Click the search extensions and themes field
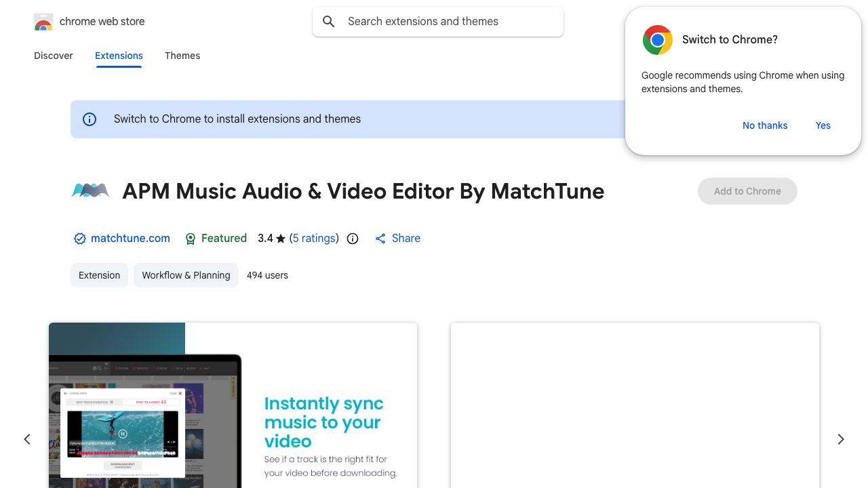 click(x=438, y=22)
